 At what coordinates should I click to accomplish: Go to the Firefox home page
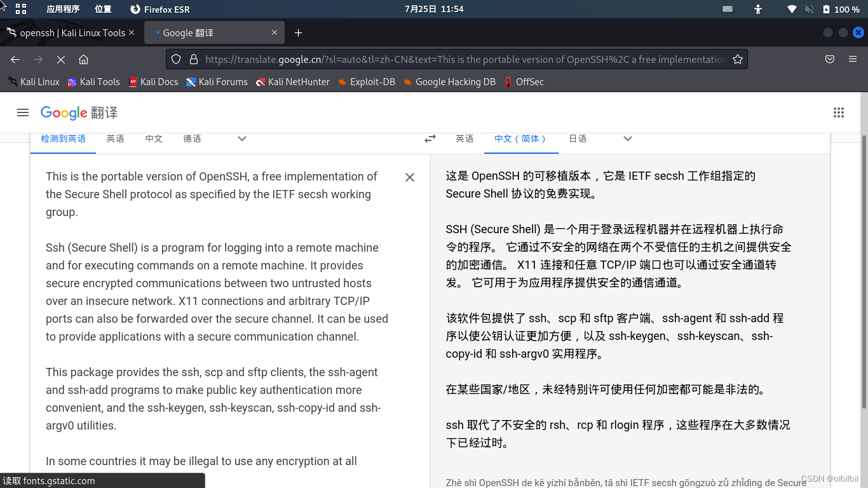click(x=83, y=59)
